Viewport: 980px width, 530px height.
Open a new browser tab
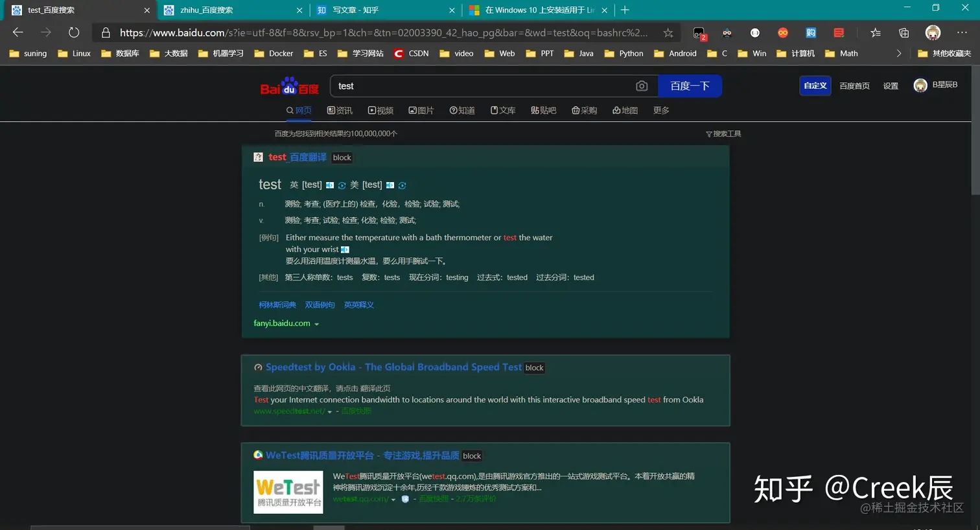pos(625,10)
